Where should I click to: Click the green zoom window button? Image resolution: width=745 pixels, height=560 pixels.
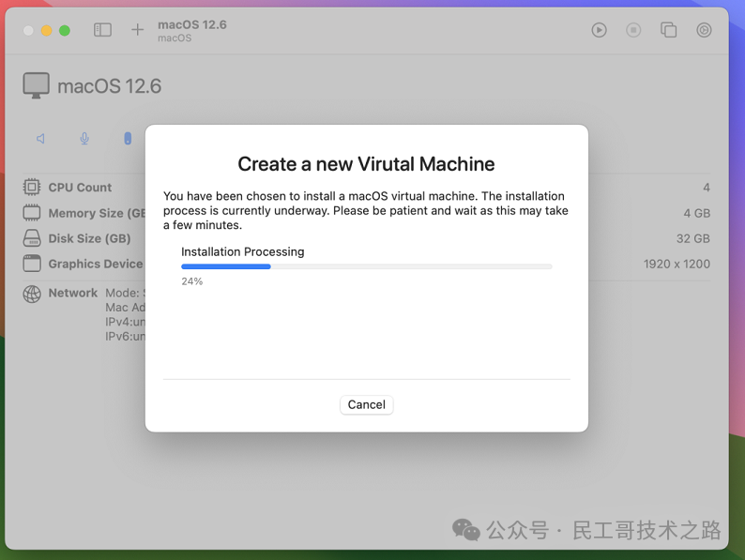click(x=65, y=30)
